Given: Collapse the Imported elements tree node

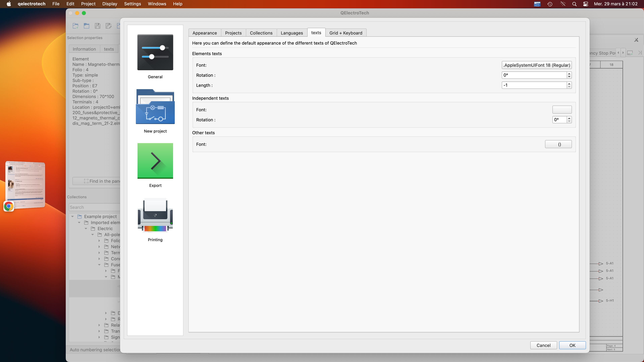Looking at the screenshot, I should click(79, 223).
